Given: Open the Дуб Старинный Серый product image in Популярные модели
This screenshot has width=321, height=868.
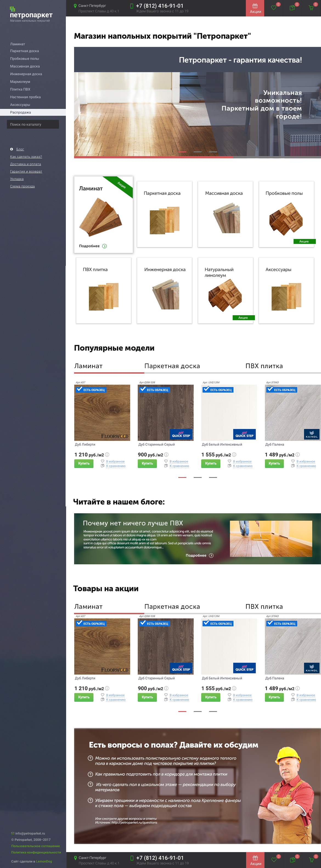Looking at the screenshot, I should (165, 412).
